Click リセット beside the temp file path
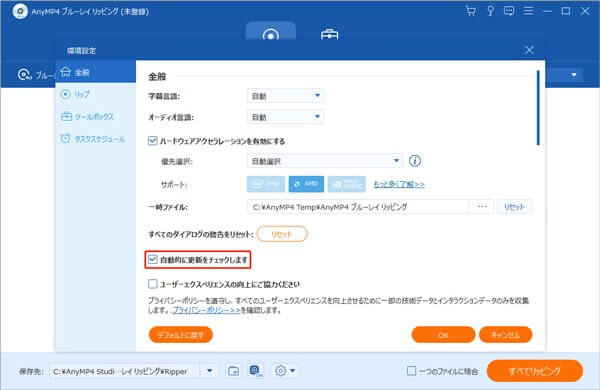This screenshot has height=390, width=600. (x=514, y=207)
